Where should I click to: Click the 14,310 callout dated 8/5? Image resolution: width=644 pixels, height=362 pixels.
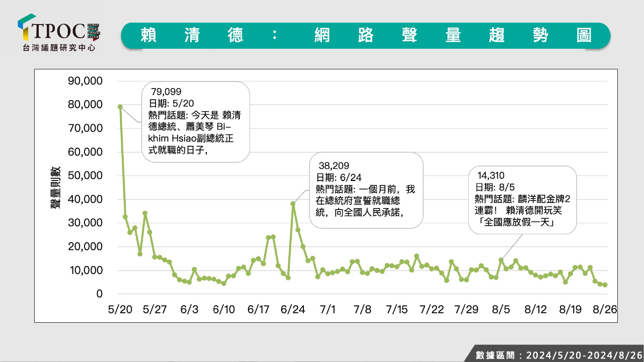point(523,200)
